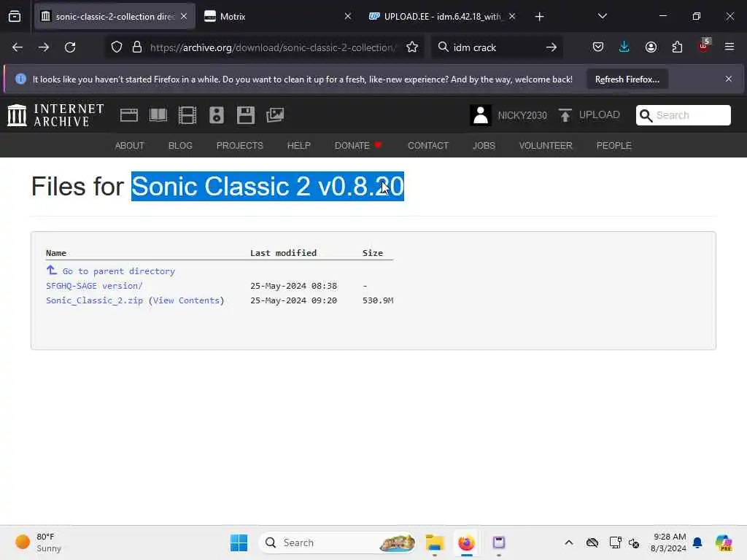The height and width of the screenshot is (560, 747).
Task: Reload the current archive.org page
Action: click(x=70, y=47)
